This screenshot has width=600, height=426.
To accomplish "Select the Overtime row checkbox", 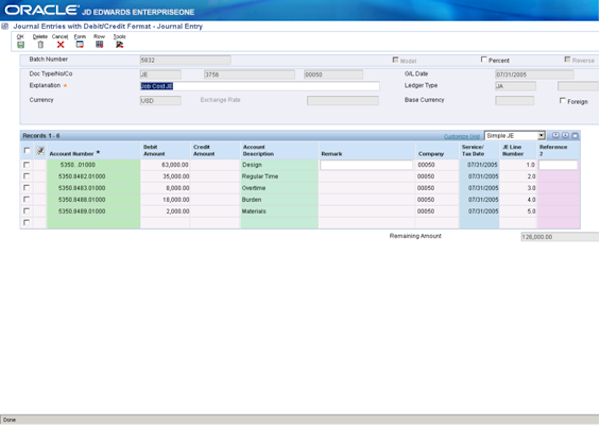I will tap(26, 188).
